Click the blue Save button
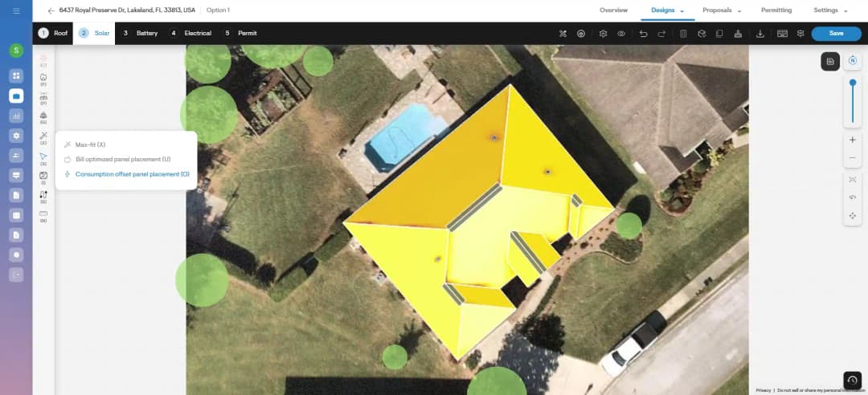The image size is (868, 395). (836, 34)
